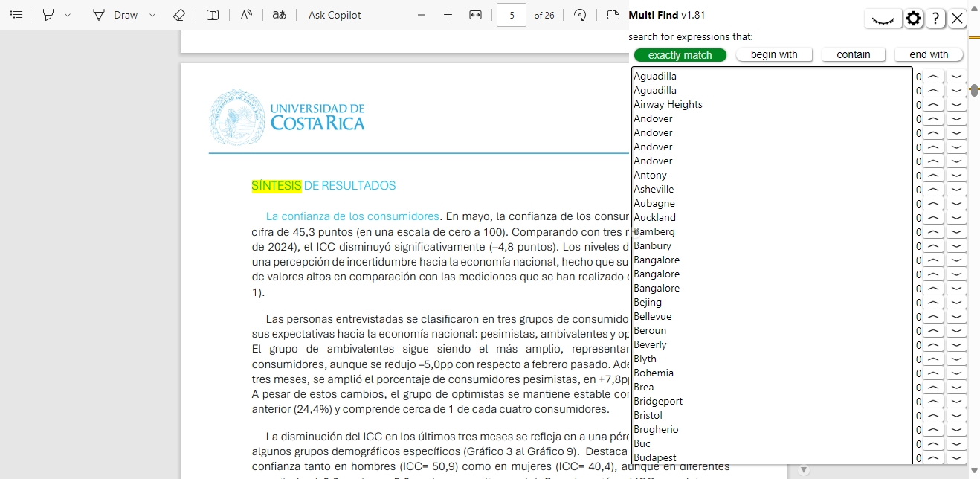Image resolution: width=980 pixels, height=479 pixels.
Task: Activate the Draw tool
Action: coord(115,15)
